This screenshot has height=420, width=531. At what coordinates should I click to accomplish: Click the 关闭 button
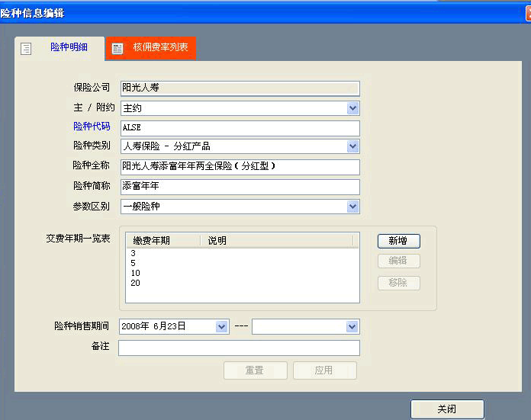click(447, 409)
